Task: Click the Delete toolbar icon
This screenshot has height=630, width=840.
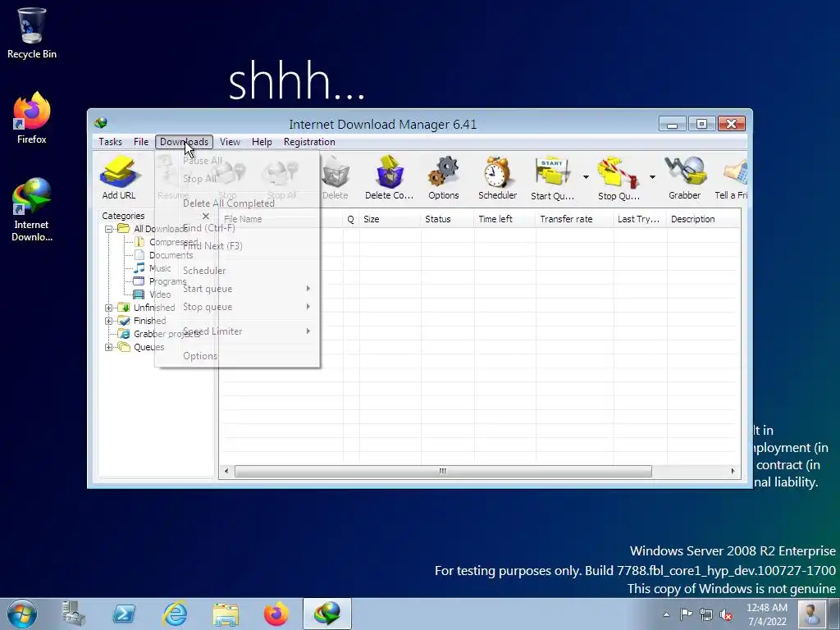Action: pos(336,177)
